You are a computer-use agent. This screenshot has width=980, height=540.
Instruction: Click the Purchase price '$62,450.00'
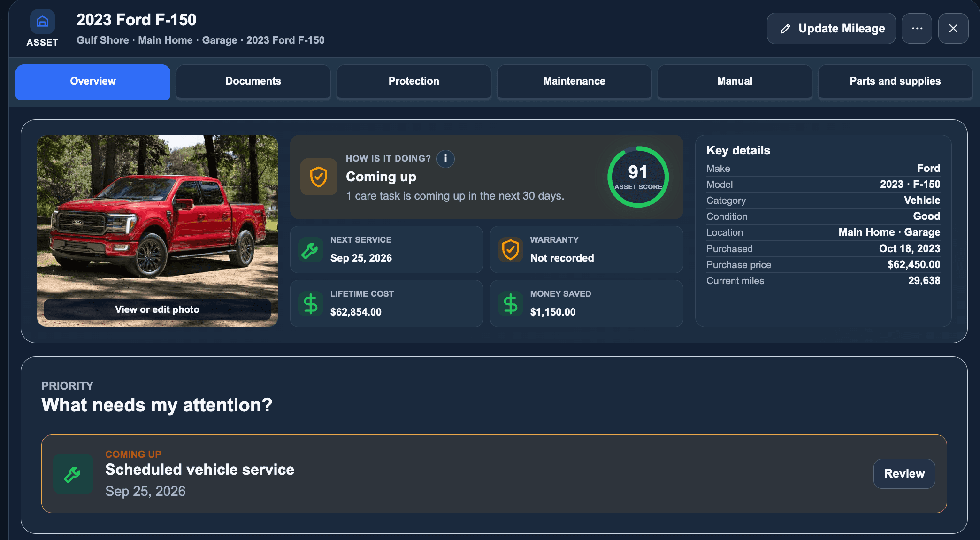(x=914, y=265)
